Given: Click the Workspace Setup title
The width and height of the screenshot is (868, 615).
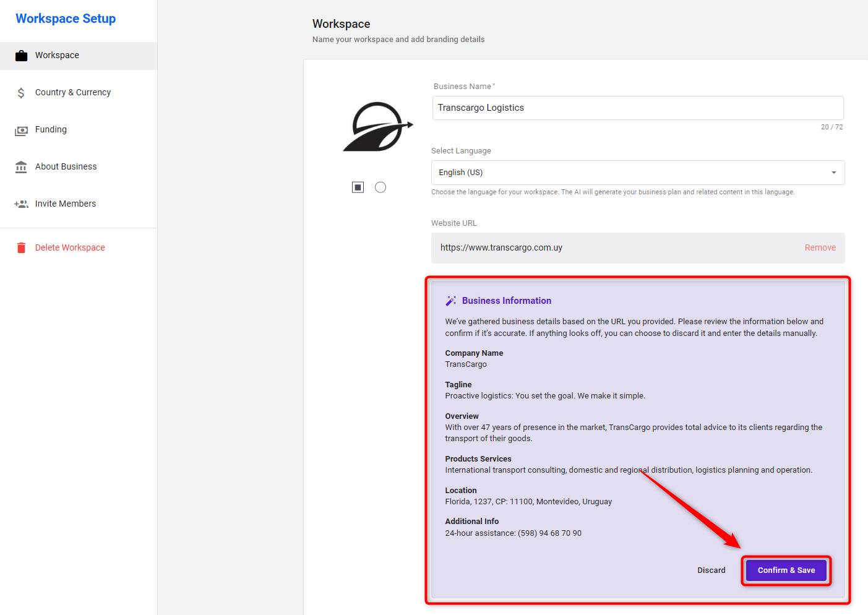Looking at the screenshot, I should tap(66, 19).
